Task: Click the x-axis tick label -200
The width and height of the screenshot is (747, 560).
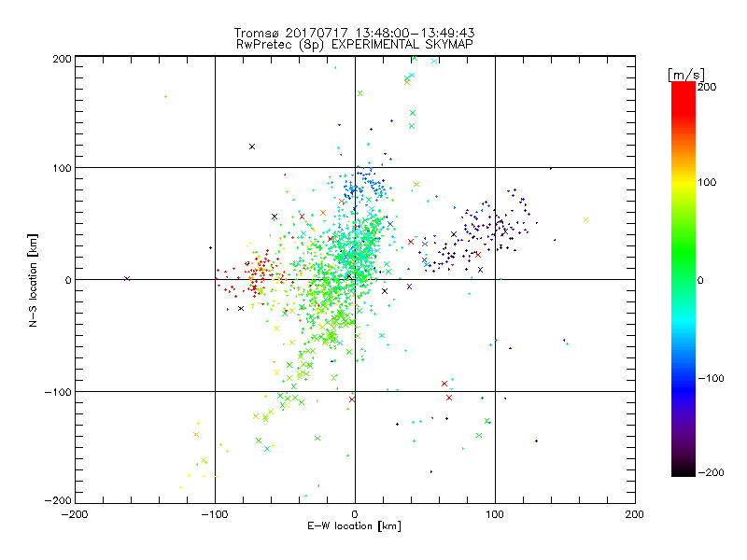Action: [75, 514]
